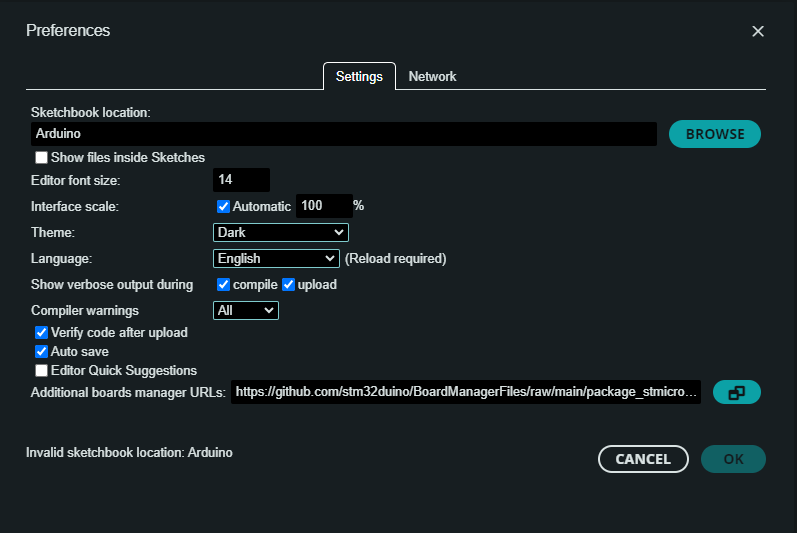Focus the Editor font size field
This screenshot has width=797, height=533.
click(x=241, y=180)
